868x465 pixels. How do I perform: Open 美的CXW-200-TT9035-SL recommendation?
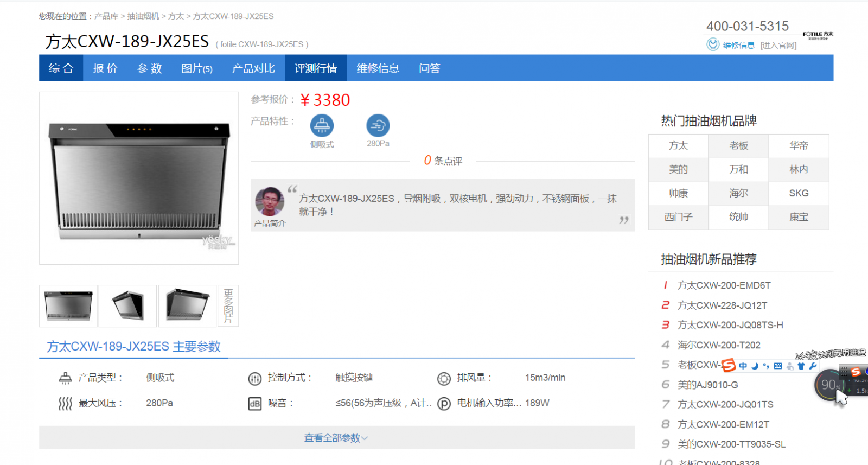click(x=731, y=444)
